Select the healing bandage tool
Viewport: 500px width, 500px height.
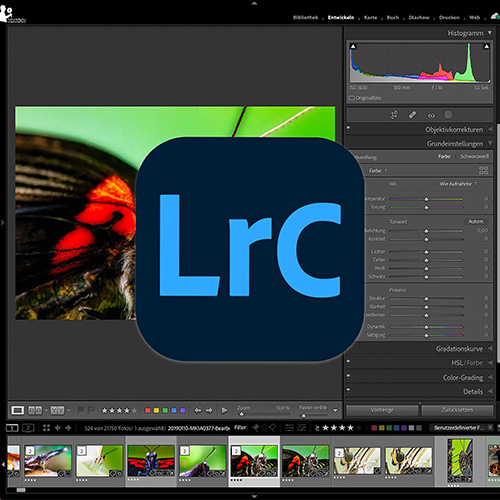point(412,115)
